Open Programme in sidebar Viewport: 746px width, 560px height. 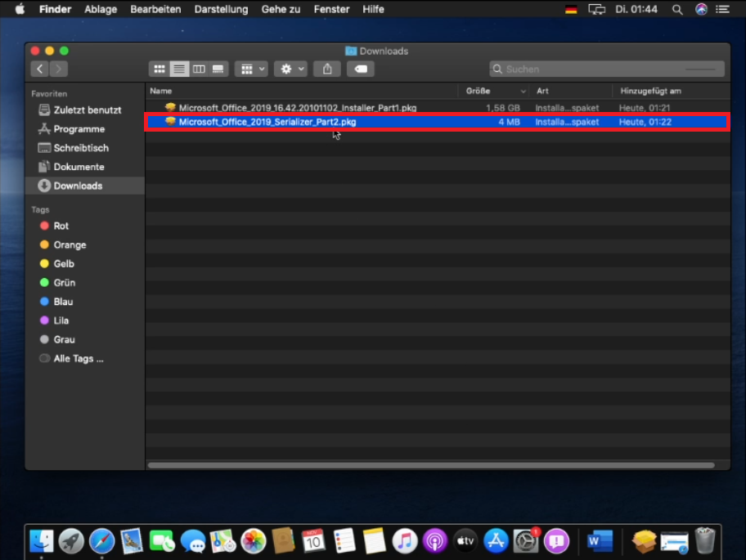[79, 129]
